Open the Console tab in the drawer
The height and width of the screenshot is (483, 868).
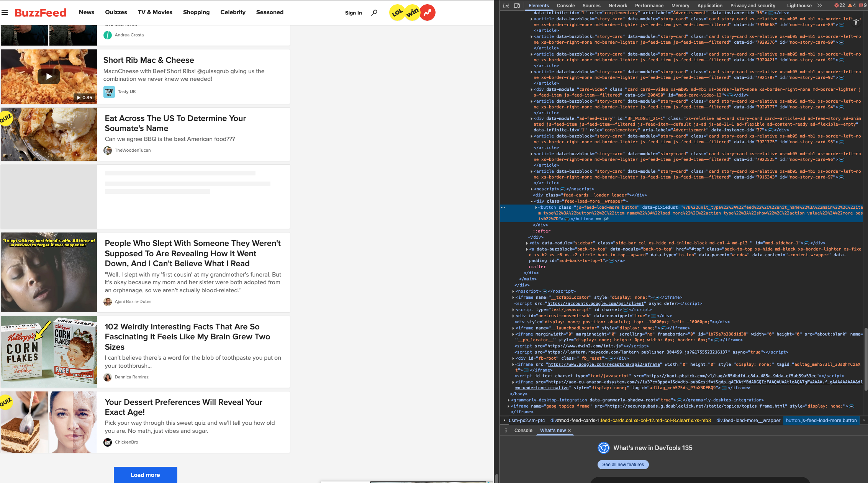[x=523, y=431]
